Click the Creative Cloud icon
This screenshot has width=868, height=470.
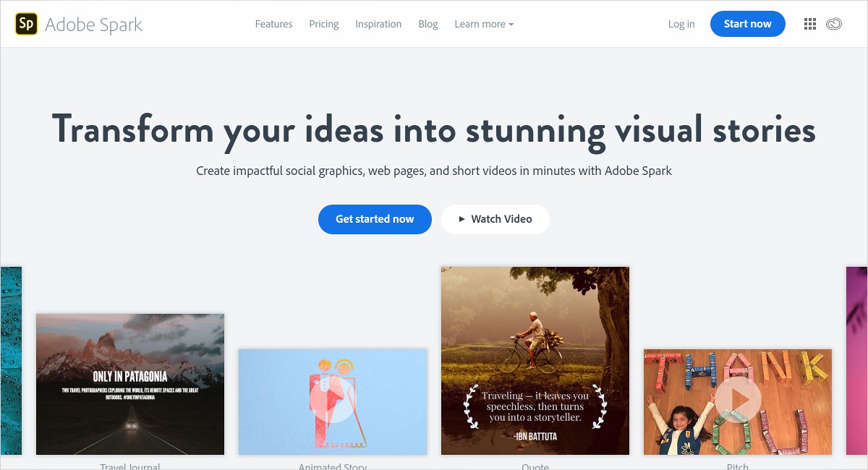point(834,24)
